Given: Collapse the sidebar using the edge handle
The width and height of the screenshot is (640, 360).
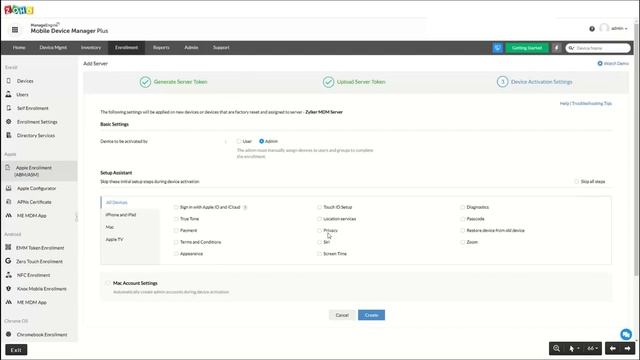Looking at the screenshot, I should point(76,218).
